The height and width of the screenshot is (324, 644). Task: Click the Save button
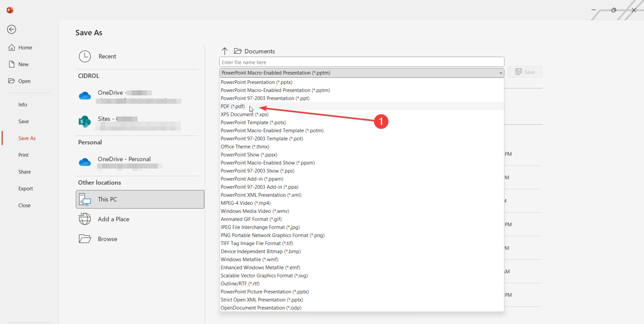[x=525, y=72]
